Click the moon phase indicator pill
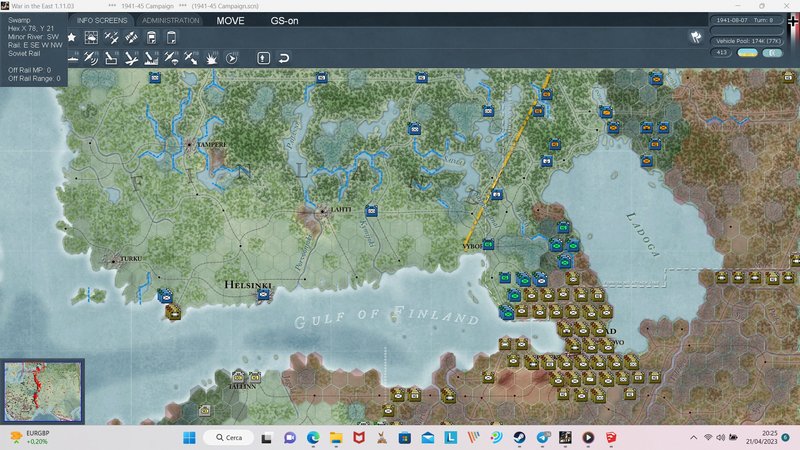Viewport: 800px width, 450px height. click(772, 53)
